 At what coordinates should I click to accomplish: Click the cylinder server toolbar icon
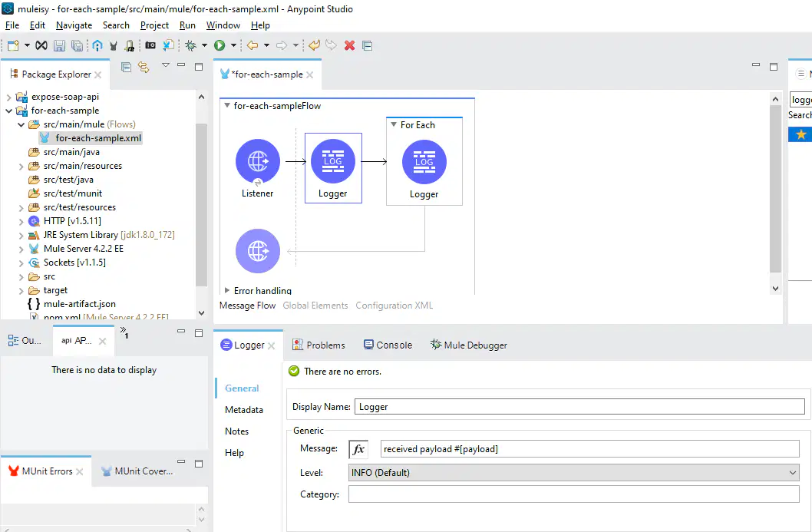click(130, 45)
